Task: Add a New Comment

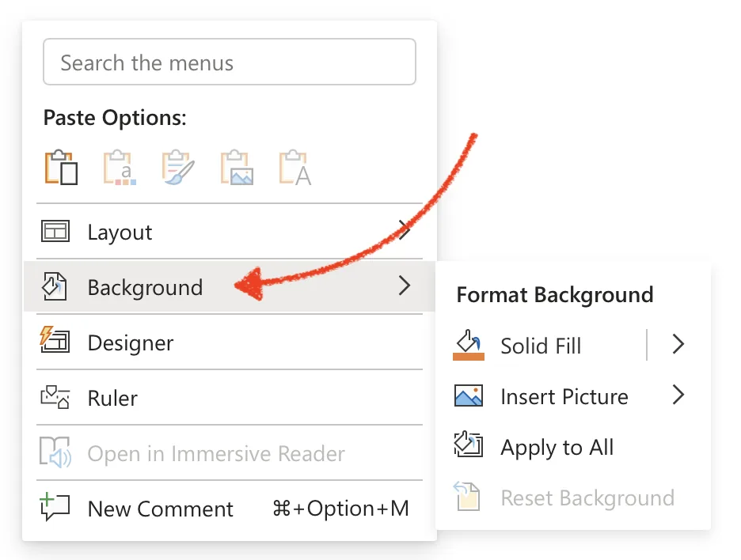Action: tap(230, 509)
